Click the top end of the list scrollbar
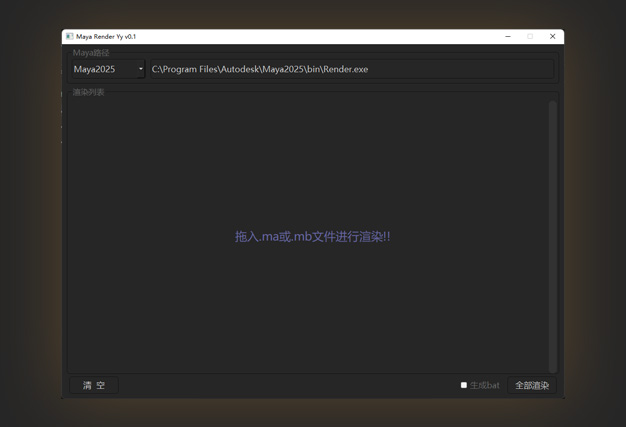Screen dimensions: 626x427 (552, 102)
